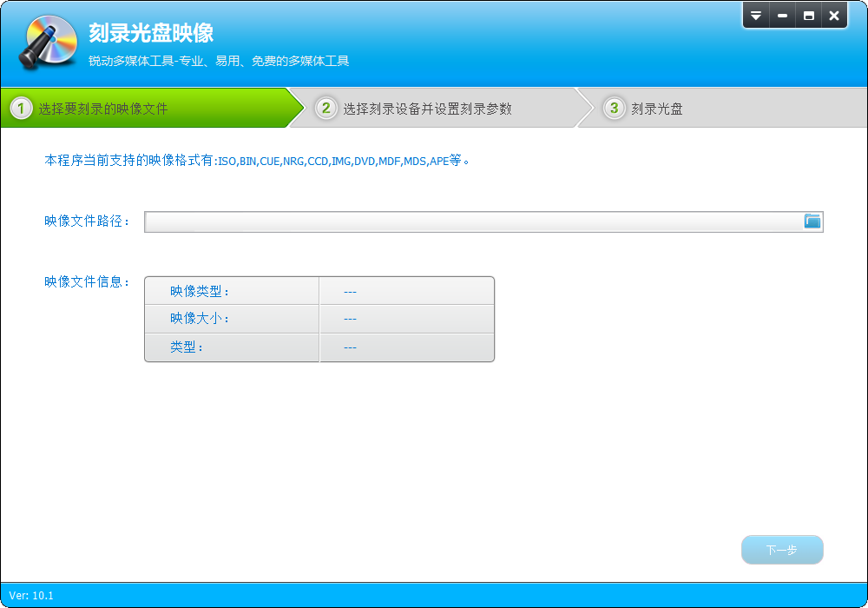This screenshot has height=608, width=868.
Task: Minimize the burn image window
Action: [783, 16]
